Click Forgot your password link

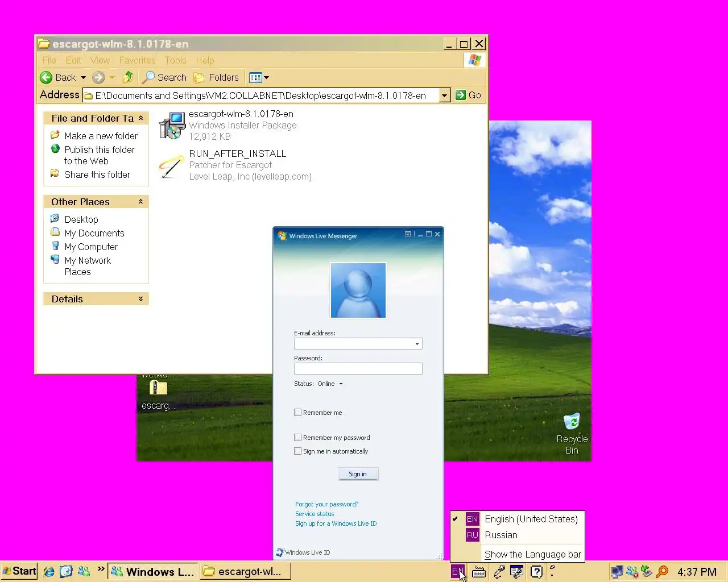tap(326, 504)
